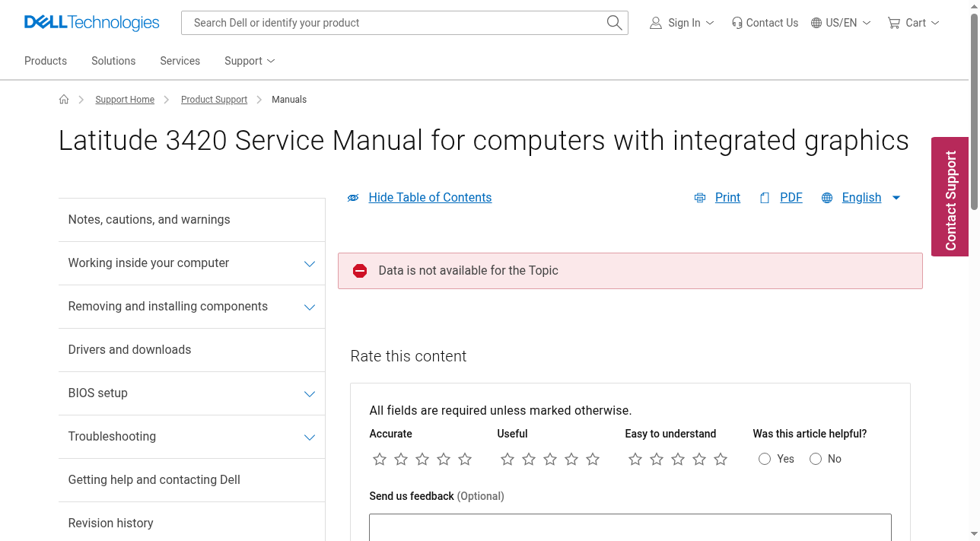Click the red error icon in the alert

360,271
